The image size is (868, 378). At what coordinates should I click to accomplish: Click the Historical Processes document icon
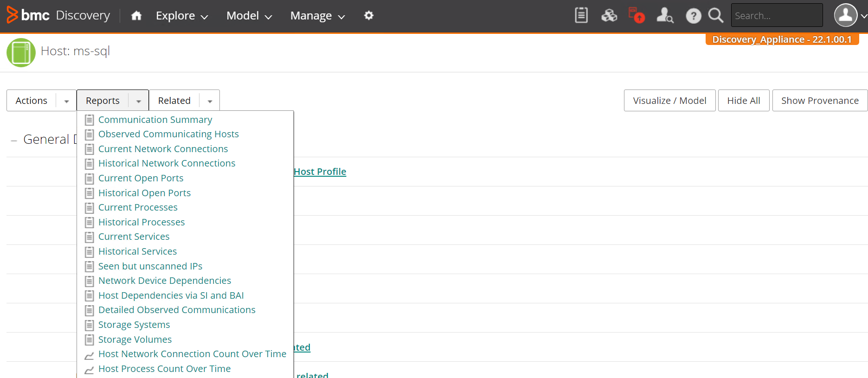pos(90,223)
